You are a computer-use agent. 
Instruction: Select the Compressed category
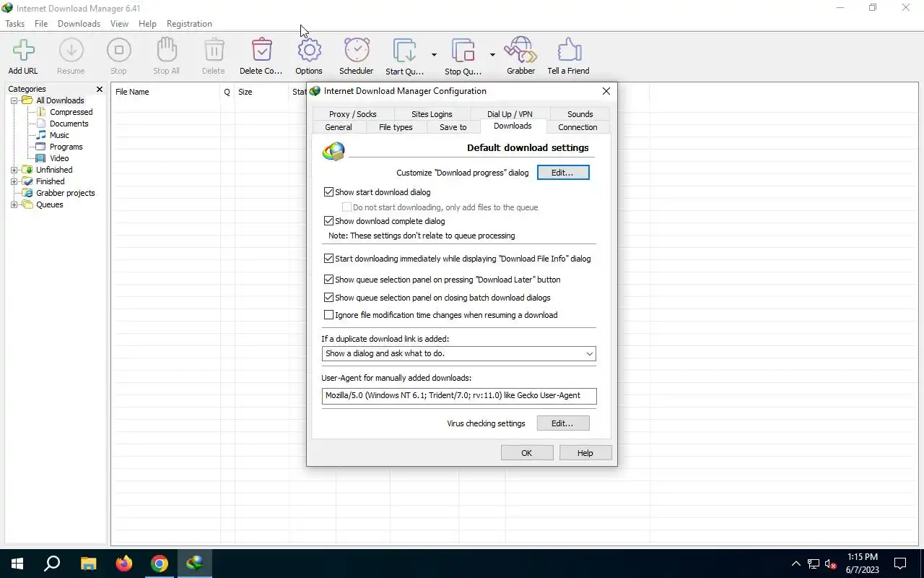point(71,112)
